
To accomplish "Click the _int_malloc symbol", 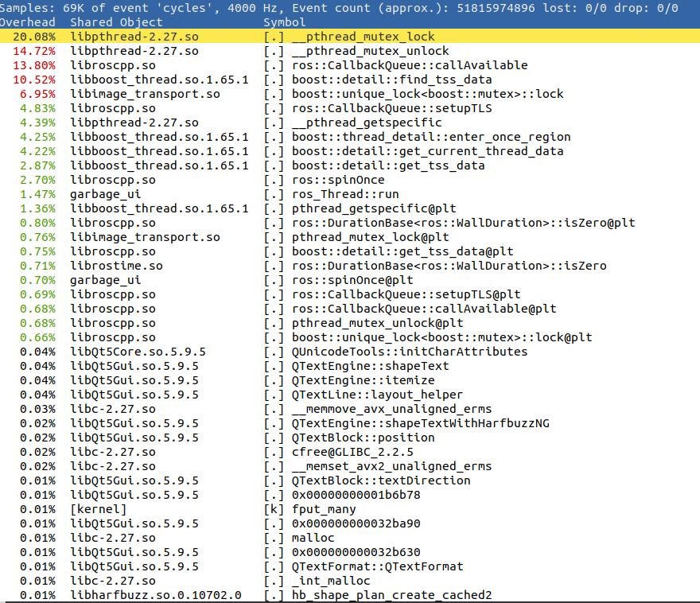I will pyautogui.click(x=331, y=581).
